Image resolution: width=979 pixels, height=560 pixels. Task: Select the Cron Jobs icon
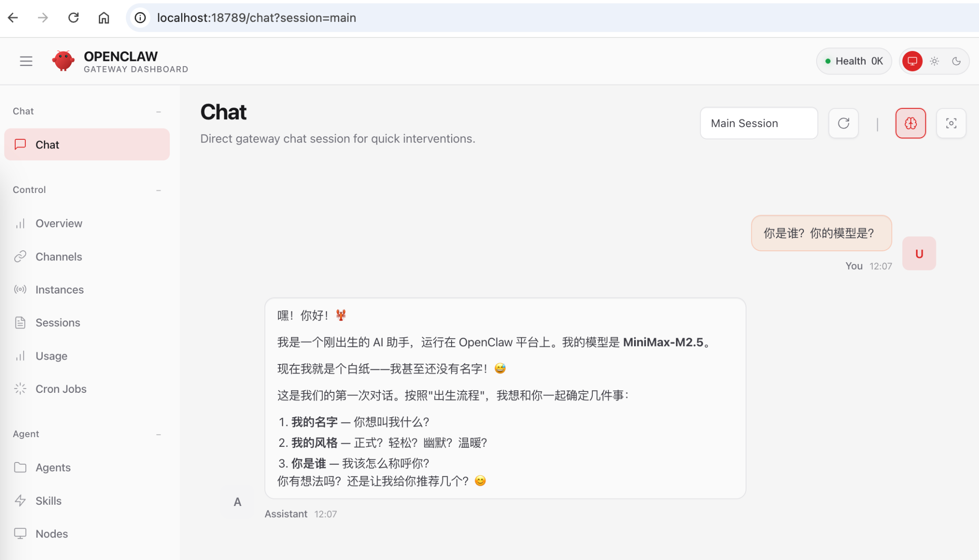click(x=20, y=388)
